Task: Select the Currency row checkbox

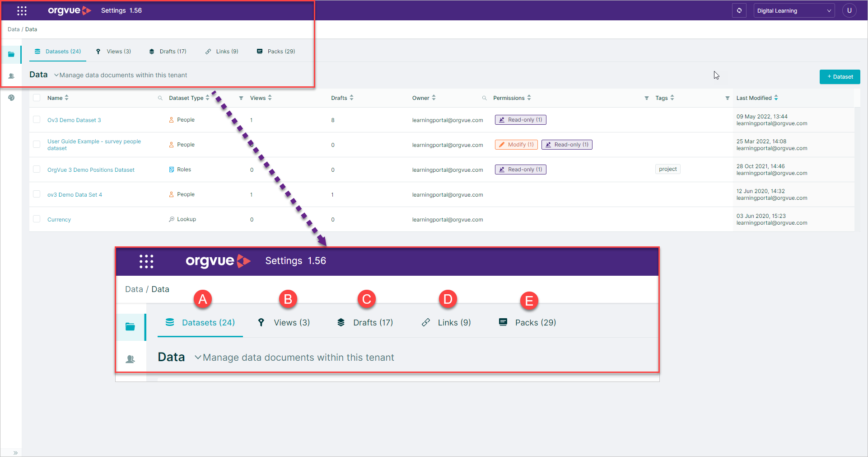Action: point(37,219)
